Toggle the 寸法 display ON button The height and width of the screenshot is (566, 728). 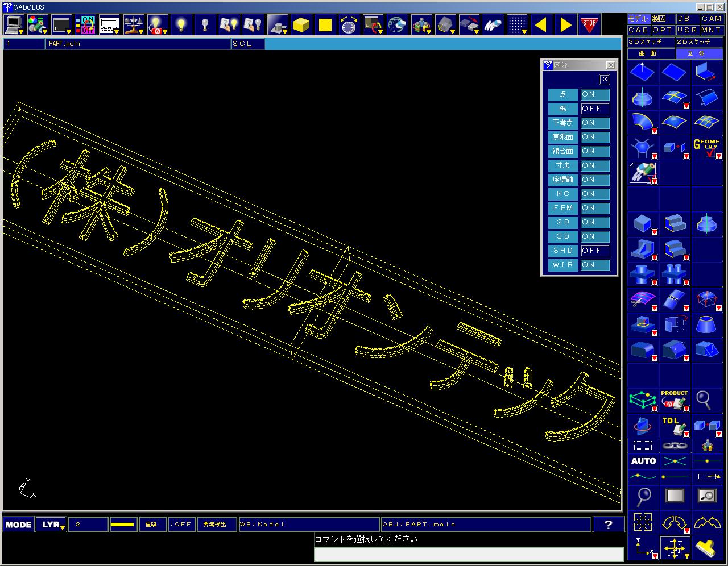pos(595,165)
